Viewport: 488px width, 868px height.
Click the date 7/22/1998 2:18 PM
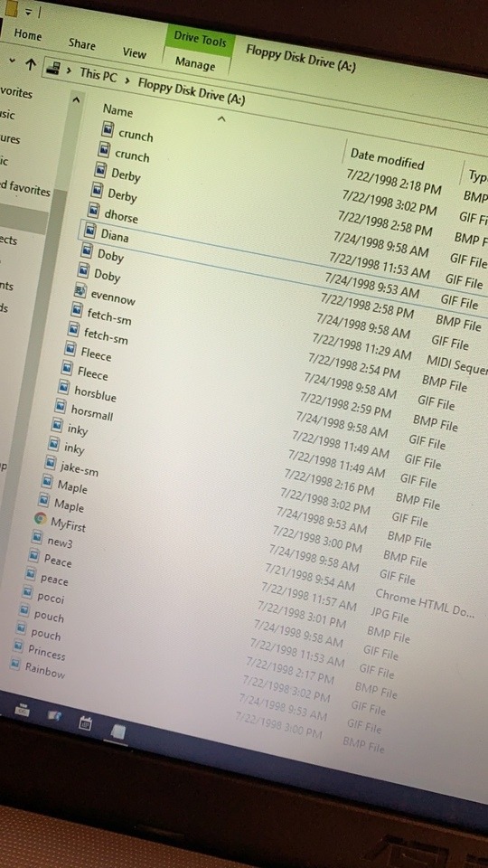pyautogui.click(x=394, y=182)
